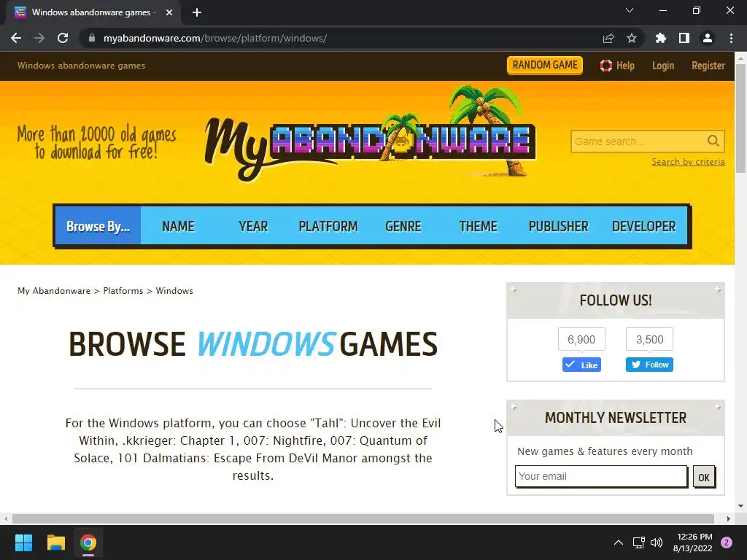Submit newsletter with OK button
Image resolution: width=747 pixels, height=560 pixels.
(704, 477)
